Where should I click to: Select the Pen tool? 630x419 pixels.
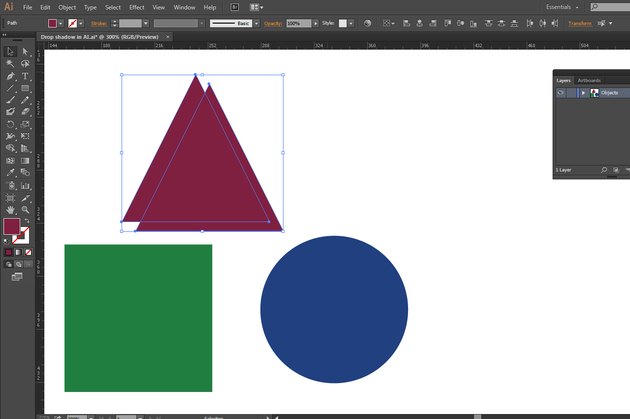(10, 76)
